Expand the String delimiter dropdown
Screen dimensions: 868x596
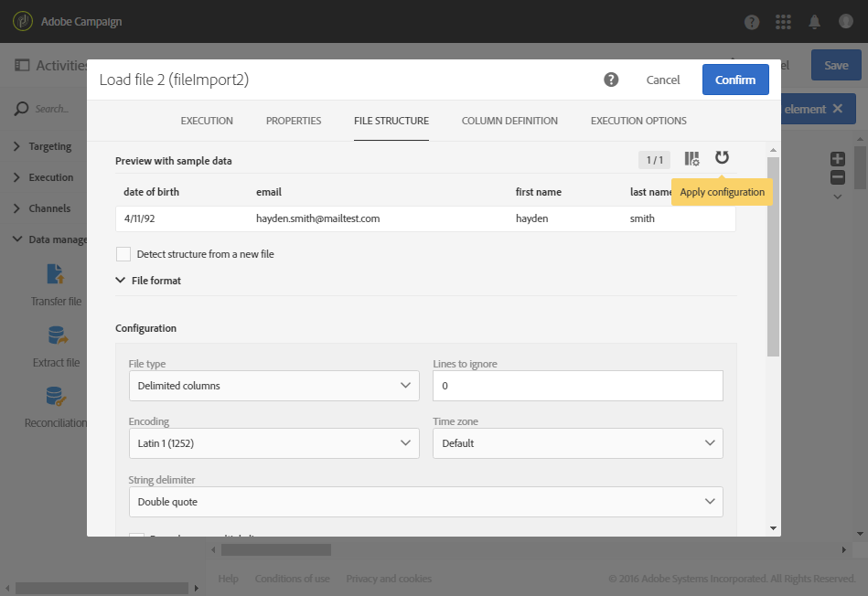[x=425, y=502]
